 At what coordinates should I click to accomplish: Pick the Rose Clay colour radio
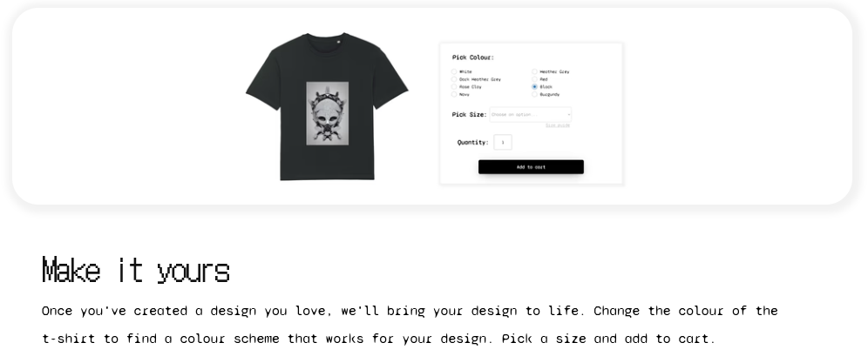coord(454,87)
